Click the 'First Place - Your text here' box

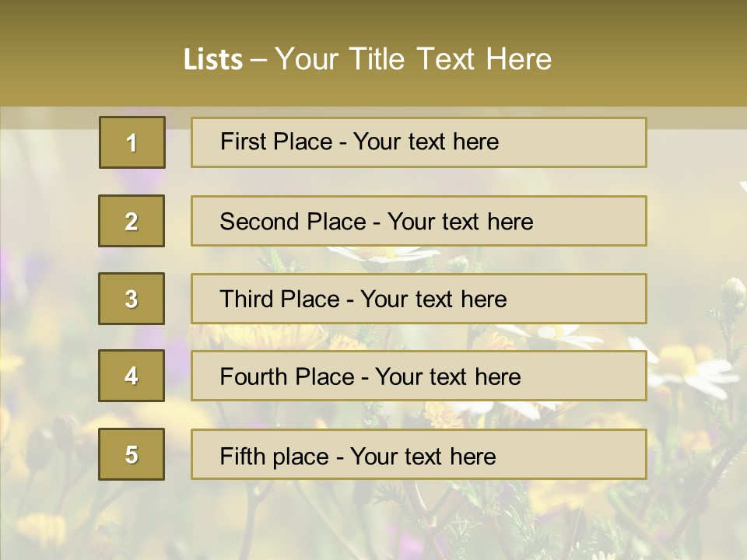click(x=419, y=142)
